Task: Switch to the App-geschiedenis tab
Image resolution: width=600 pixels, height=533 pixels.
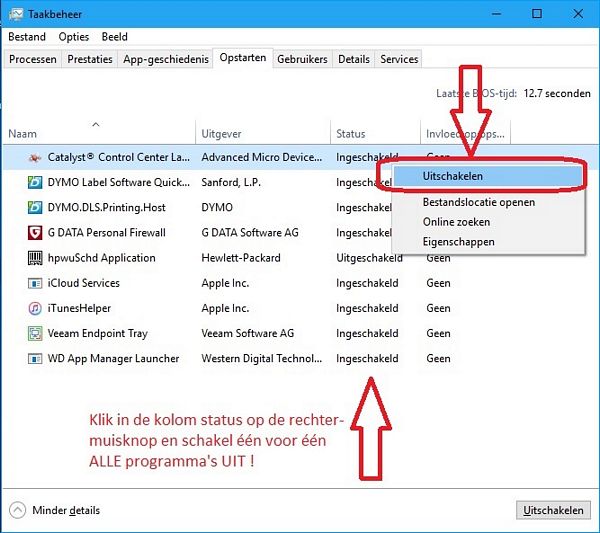Action: pos(165,59)
